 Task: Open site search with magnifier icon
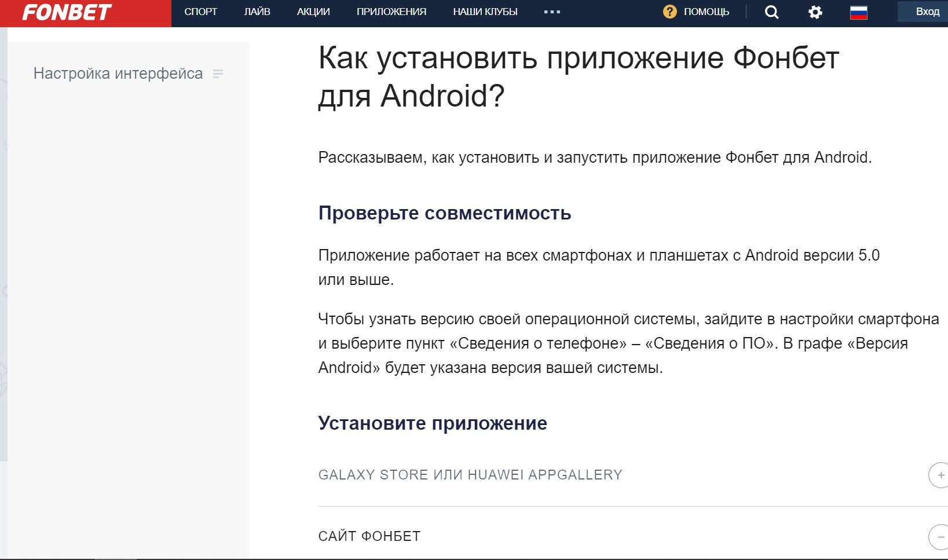[x=771, y=12]
